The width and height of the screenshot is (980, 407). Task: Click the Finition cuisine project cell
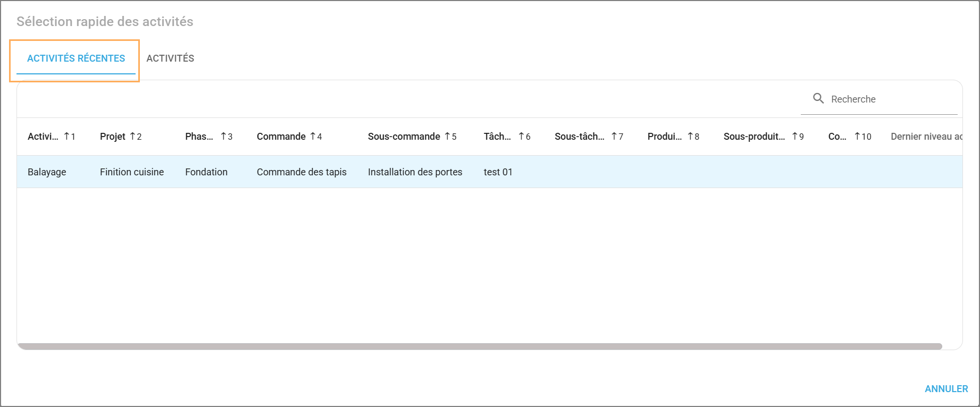(132, 172)
